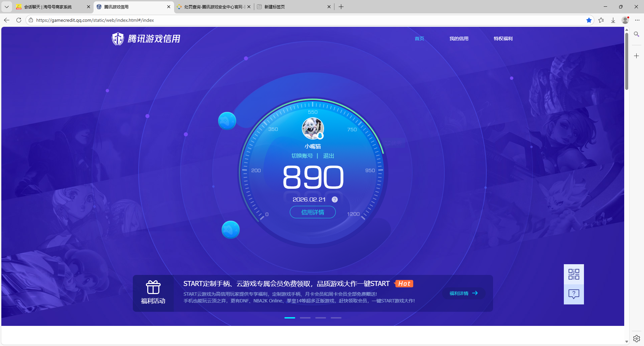Click the help icon next to date 2026.02.21
The width and height of the screenshot is (644, 346).
pos(334,199)
